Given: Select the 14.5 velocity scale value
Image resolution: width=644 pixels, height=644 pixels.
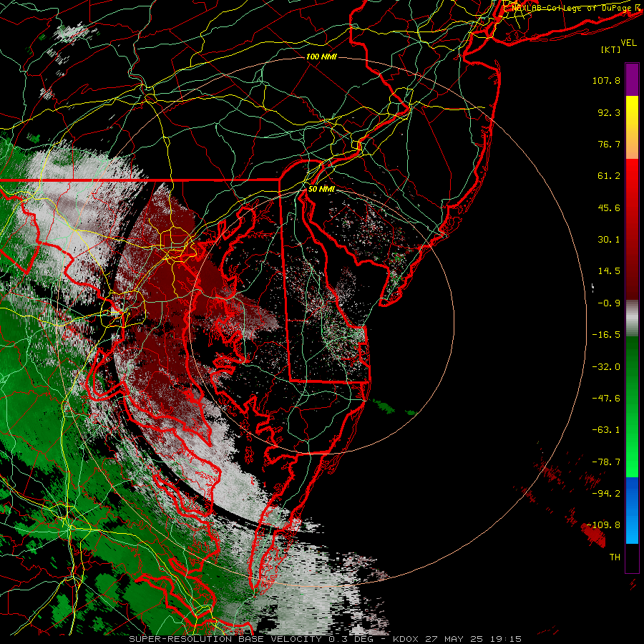Looking at the screenshot, I should tap(609, 271).
